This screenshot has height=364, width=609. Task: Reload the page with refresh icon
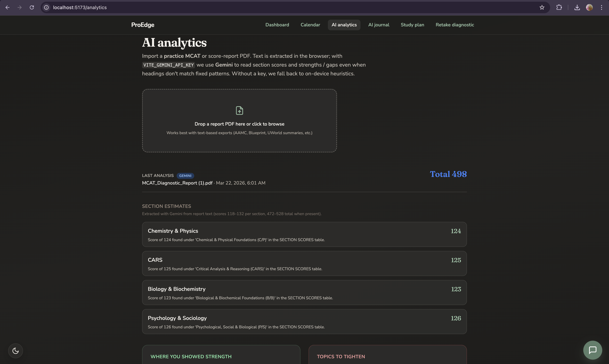pos(32,7)
